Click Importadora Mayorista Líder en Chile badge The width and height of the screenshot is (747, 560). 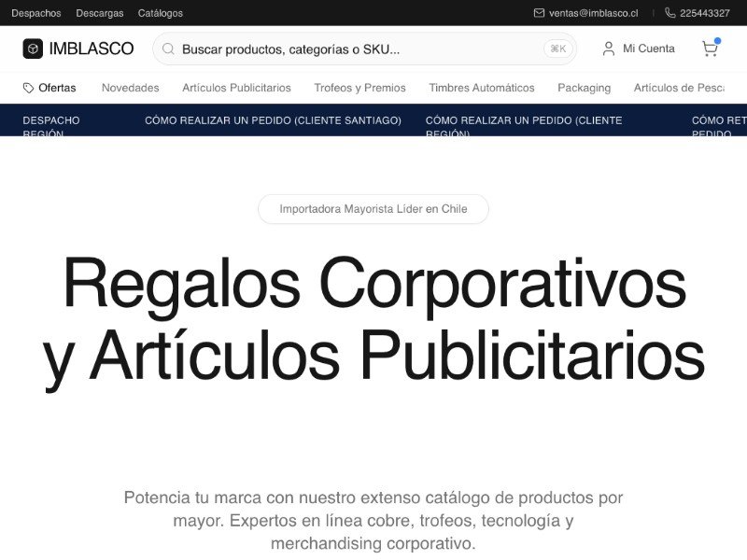click(x=373, y=209)
